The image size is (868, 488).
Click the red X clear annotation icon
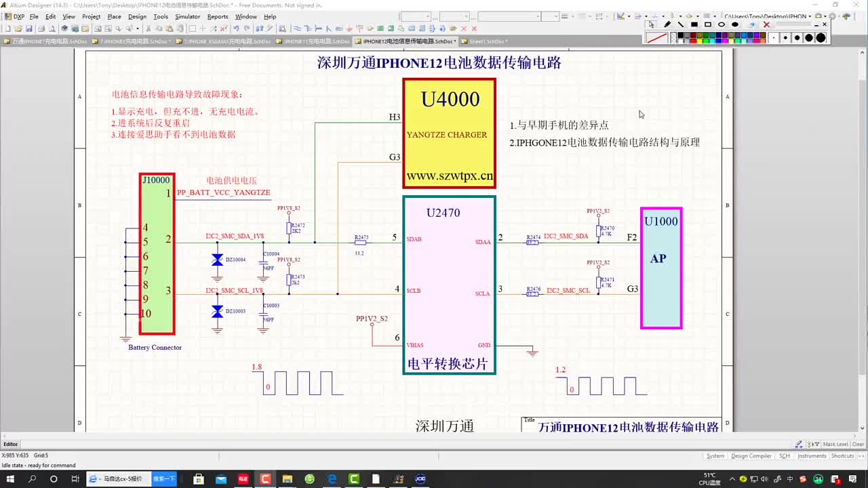pyautogui.click(x=766, y=24)
